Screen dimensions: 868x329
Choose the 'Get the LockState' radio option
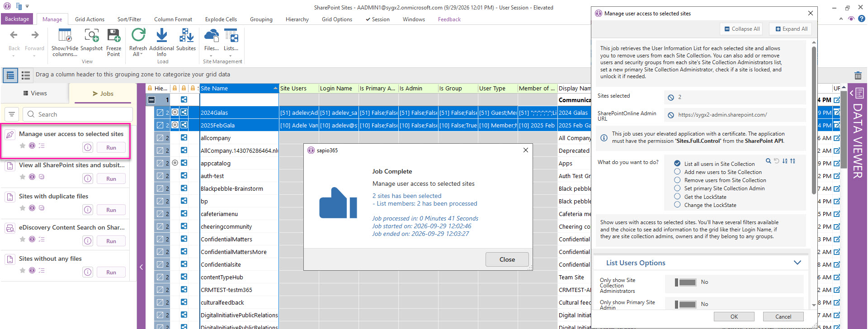[677, 197]
